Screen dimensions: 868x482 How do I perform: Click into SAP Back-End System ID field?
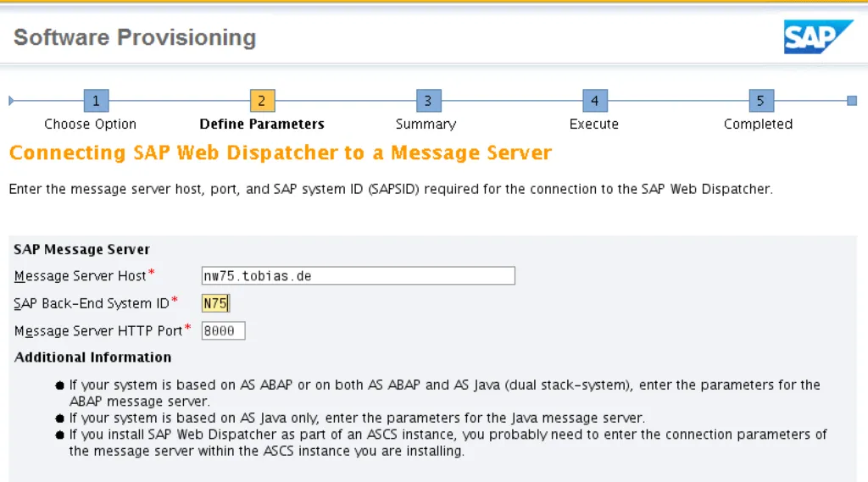click(215, 303)
